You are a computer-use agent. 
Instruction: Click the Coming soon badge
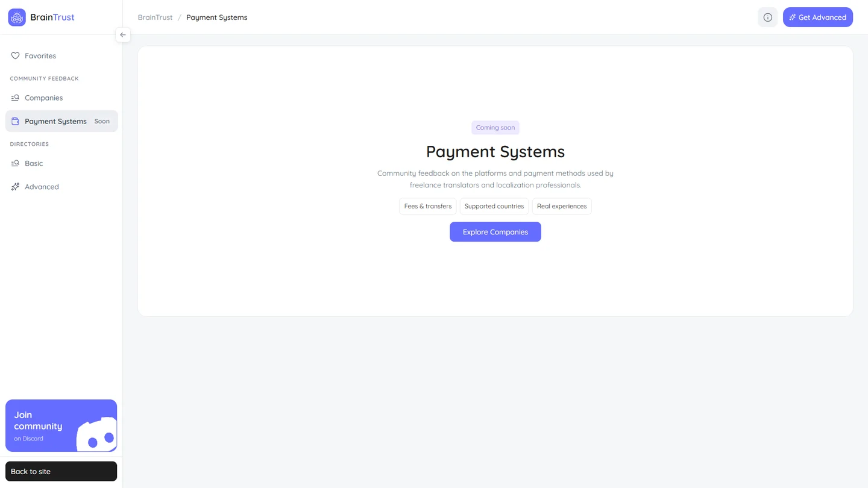[x=495, y=128]
